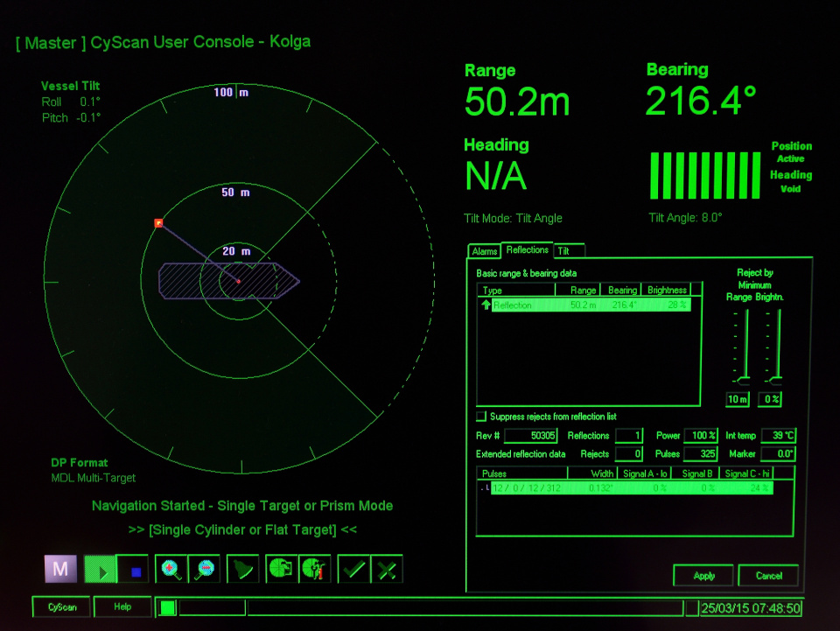
Task: Switch to the Reflections tab
Action: coord(526,249)
